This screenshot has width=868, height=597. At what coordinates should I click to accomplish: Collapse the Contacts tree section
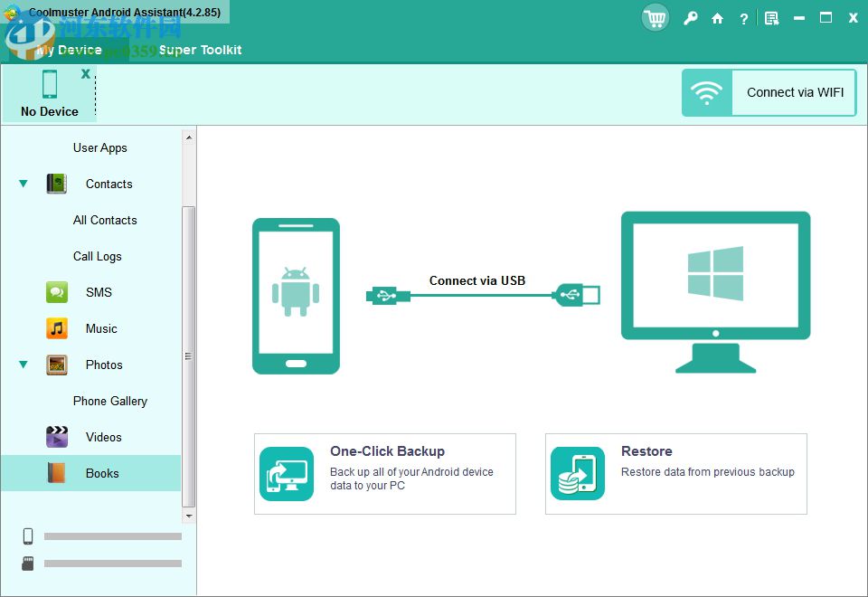point(23,184)
